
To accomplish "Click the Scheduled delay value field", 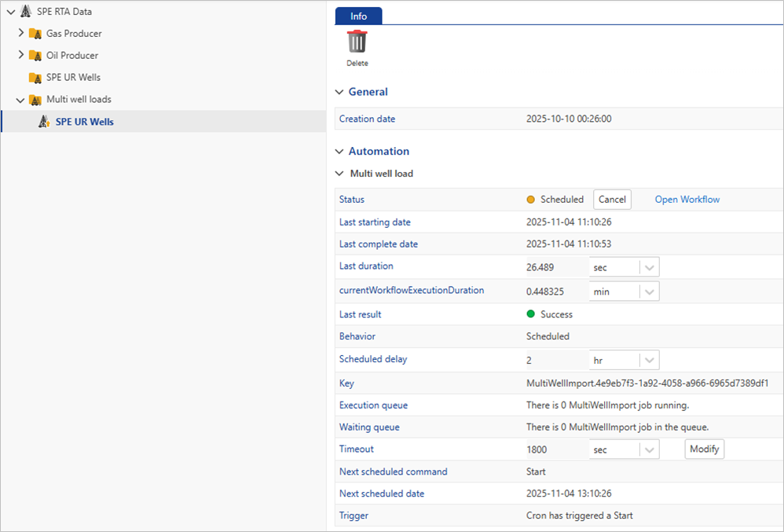I will coord(555,361).
